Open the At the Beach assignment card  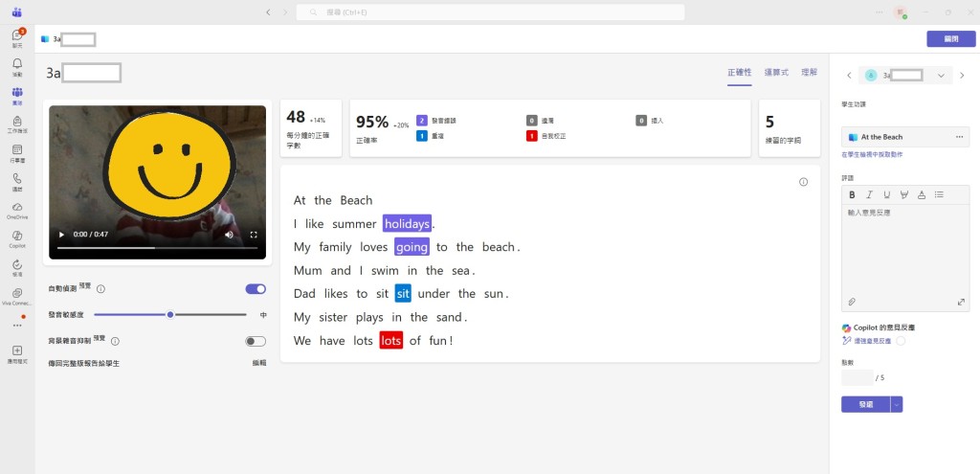point(905,137)
